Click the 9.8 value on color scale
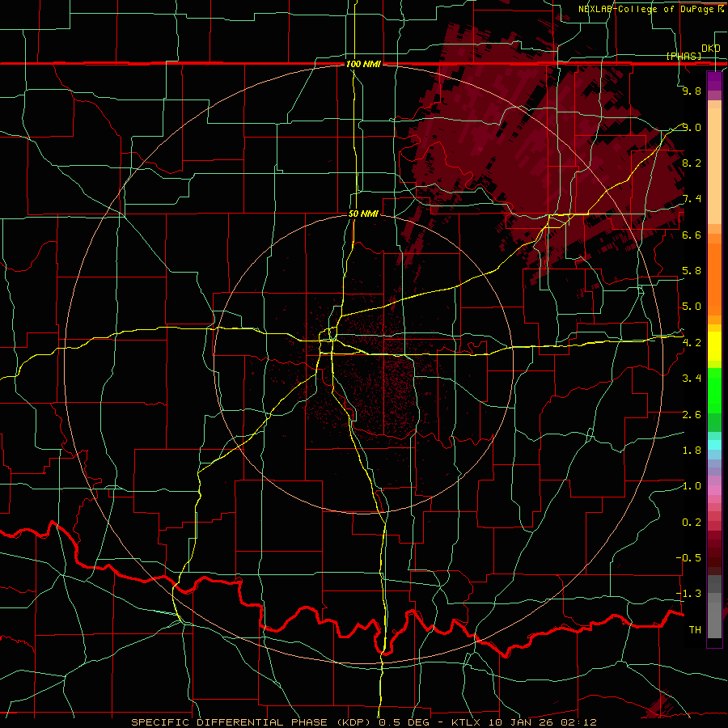The height and width of the screenshot is (728, 728). coord(692,91)
